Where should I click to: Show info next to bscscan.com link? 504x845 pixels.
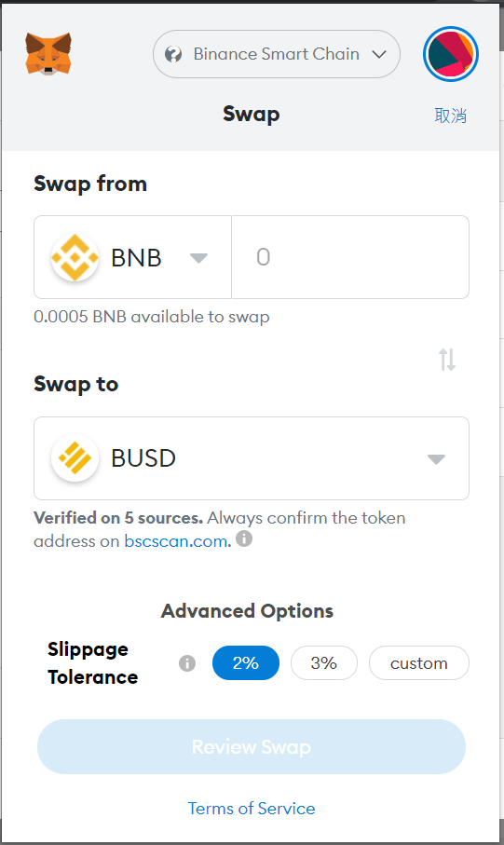tap(244, 538)
